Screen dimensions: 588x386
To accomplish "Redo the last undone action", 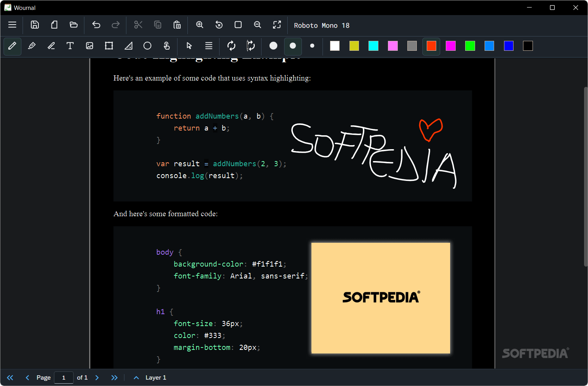I will pos(116,25).
